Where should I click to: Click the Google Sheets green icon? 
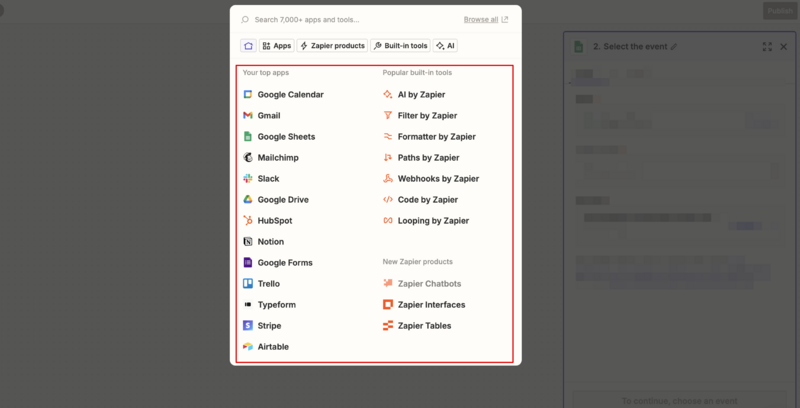[248, 136]
